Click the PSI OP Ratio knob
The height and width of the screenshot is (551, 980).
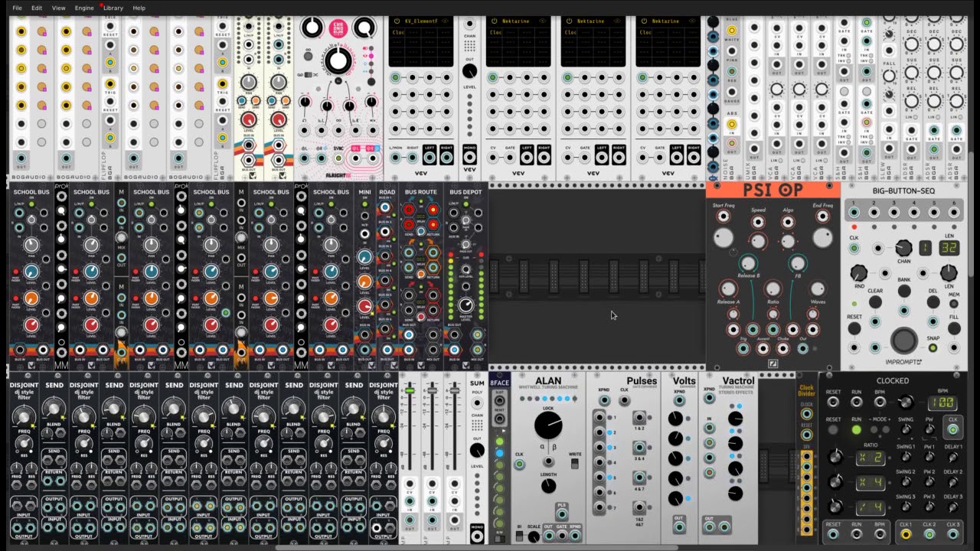(773, 289)
